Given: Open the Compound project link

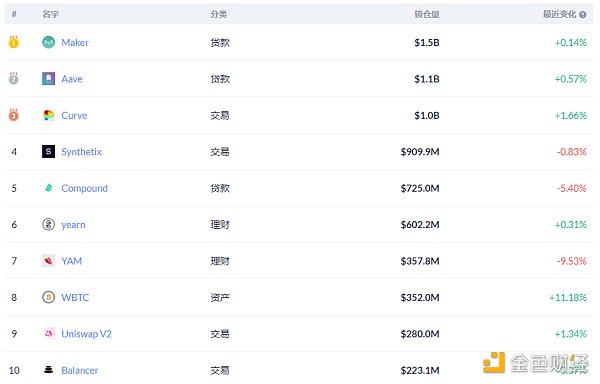Looking at the screenshot, I should 85,188.
